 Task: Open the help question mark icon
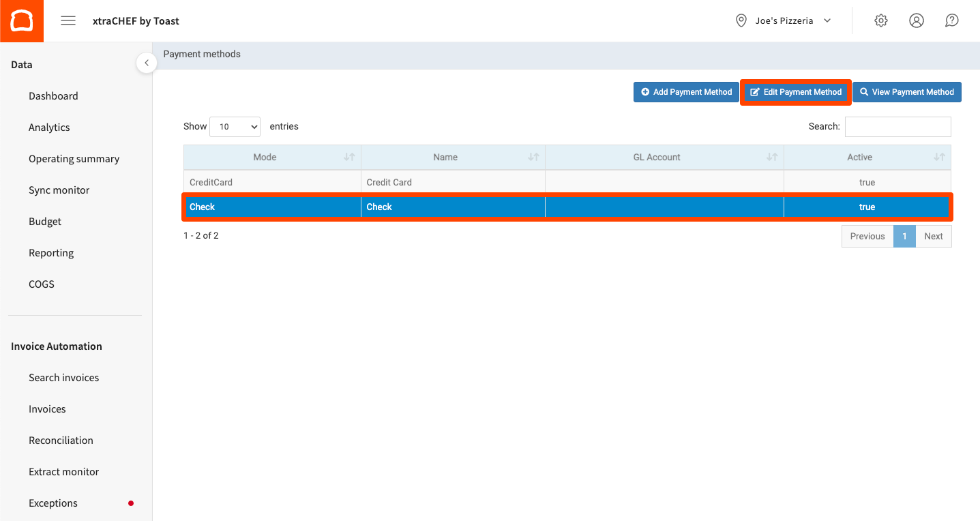point(951,20)
